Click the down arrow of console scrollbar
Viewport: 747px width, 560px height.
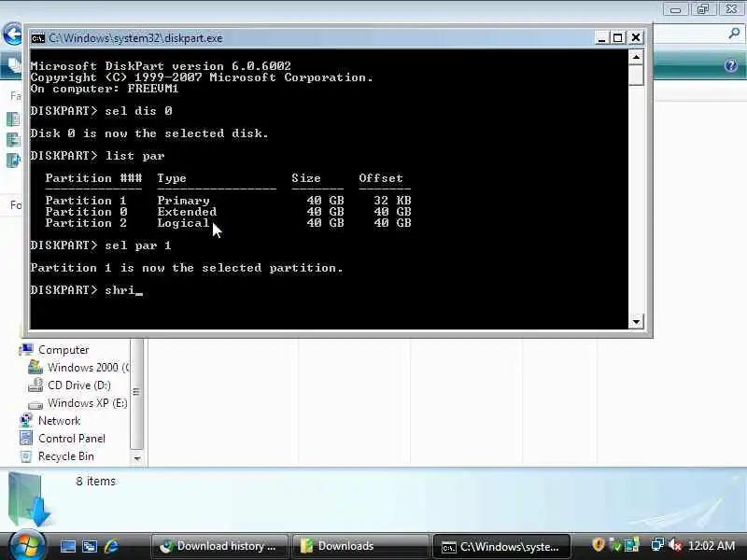[x=636, y=322]
